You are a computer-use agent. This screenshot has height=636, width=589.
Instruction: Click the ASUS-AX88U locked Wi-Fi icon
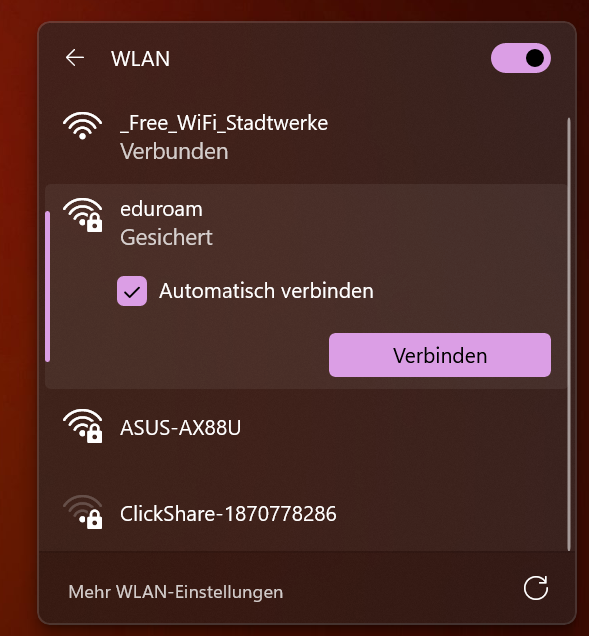(83, 425)
